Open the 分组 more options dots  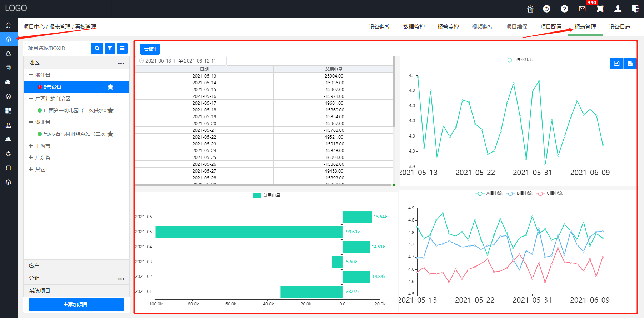121,279
